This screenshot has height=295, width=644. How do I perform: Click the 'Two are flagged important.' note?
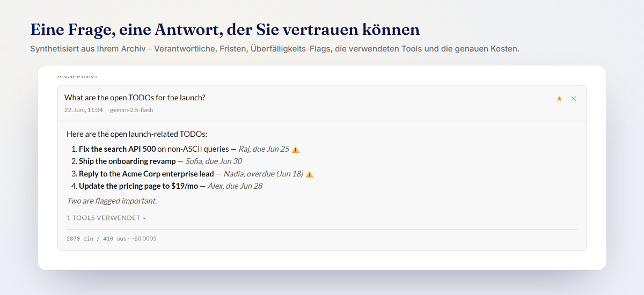coord(112,201)
